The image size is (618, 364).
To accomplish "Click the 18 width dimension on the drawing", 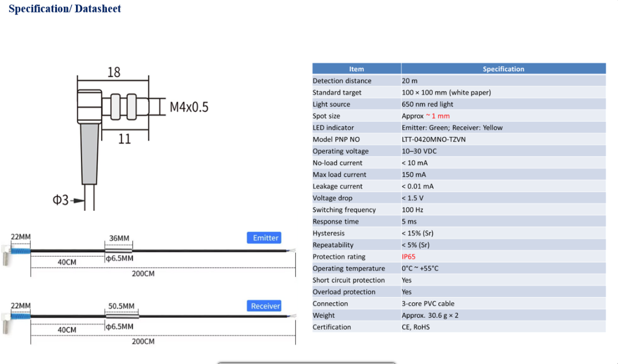I will (114, 72).
